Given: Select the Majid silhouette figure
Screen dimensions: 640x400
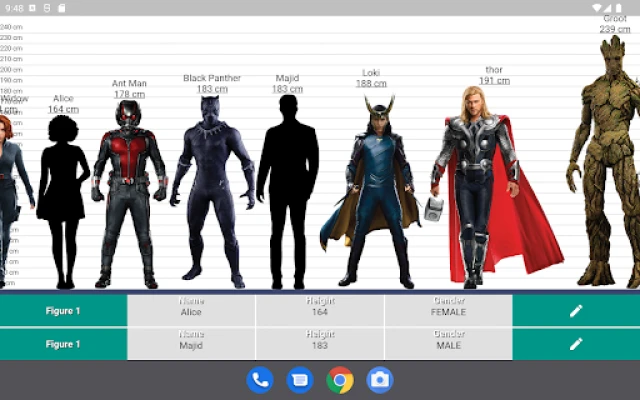Looking at the screenshot, I should pyautogui.click(x=288, y=192).
